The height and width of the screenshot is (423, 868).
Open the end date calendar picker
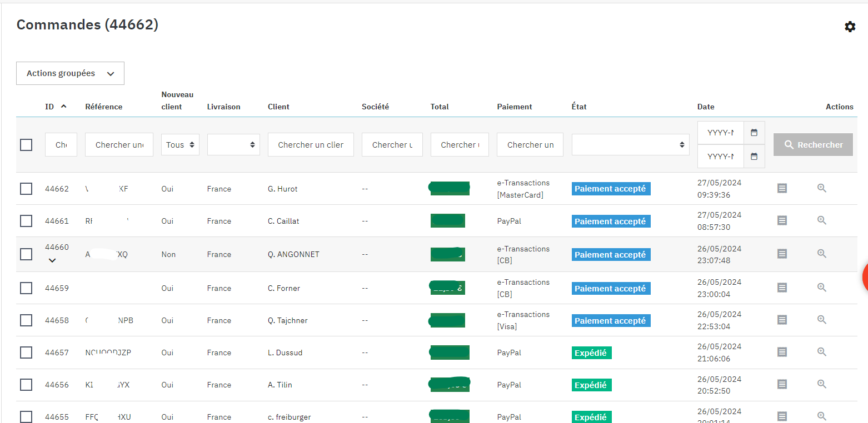(754, 157)
